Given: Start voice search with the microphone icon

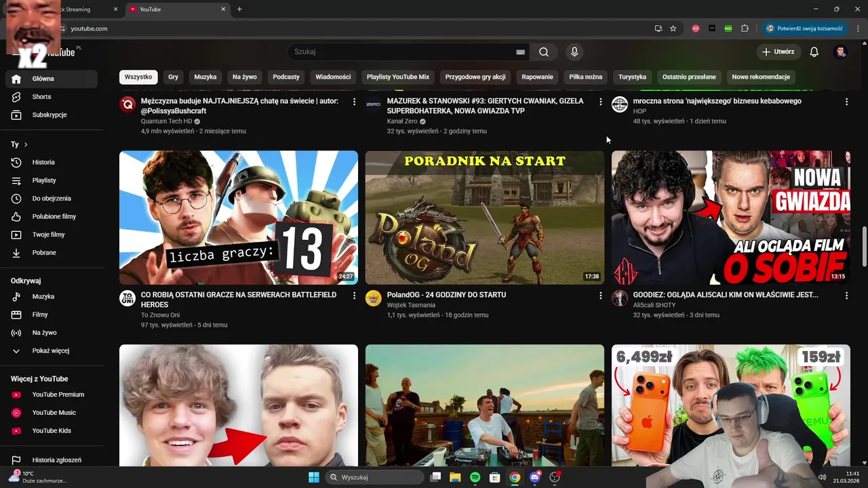Looking at the screenshot, I should 574,52.
